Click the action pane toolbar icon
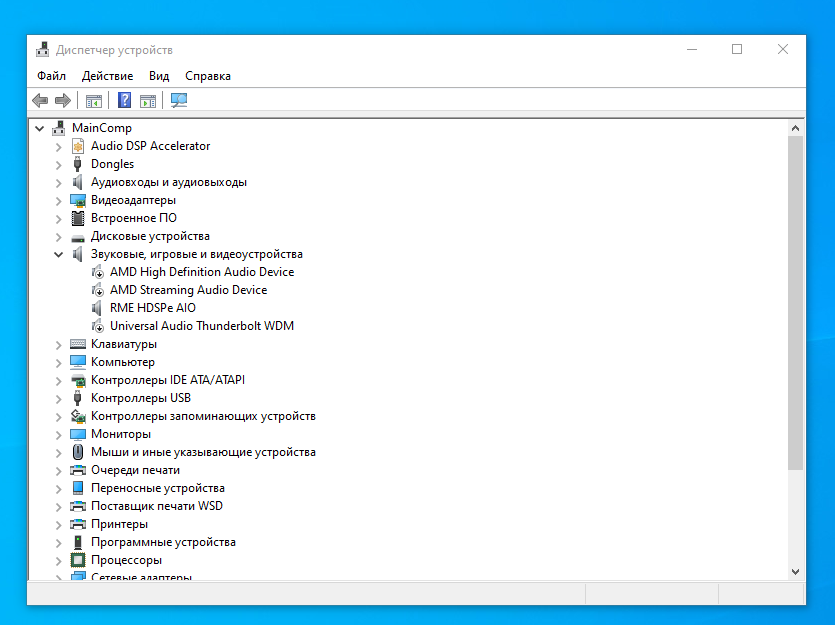 [148, 101]
